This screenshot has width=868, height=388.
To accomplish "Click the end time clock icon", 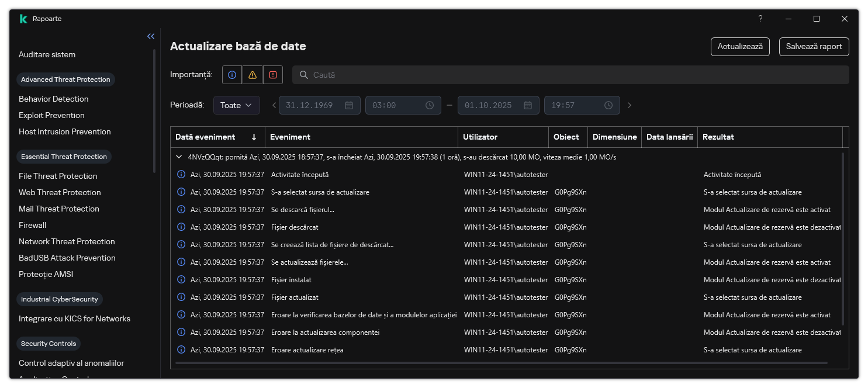I will pos(608,105).
